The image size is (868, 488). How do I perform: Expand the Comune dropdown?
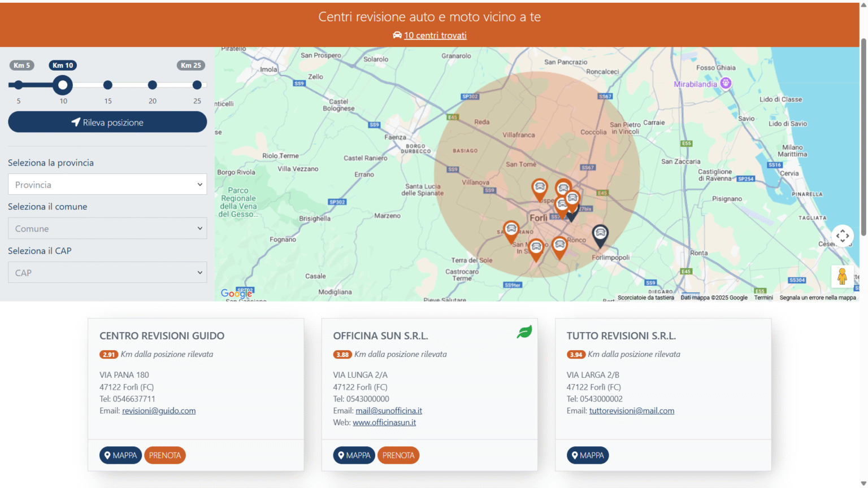pyautogui.click(x=107, y=229)
